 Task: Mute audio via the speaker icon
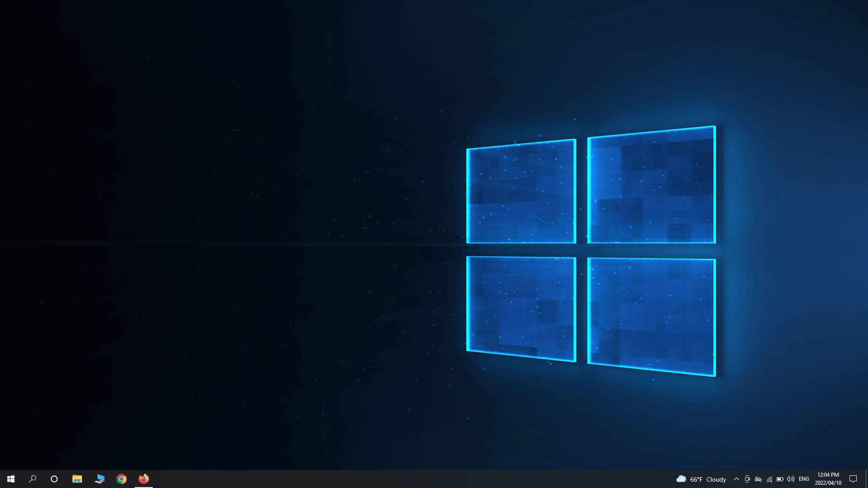coord(791,479)
